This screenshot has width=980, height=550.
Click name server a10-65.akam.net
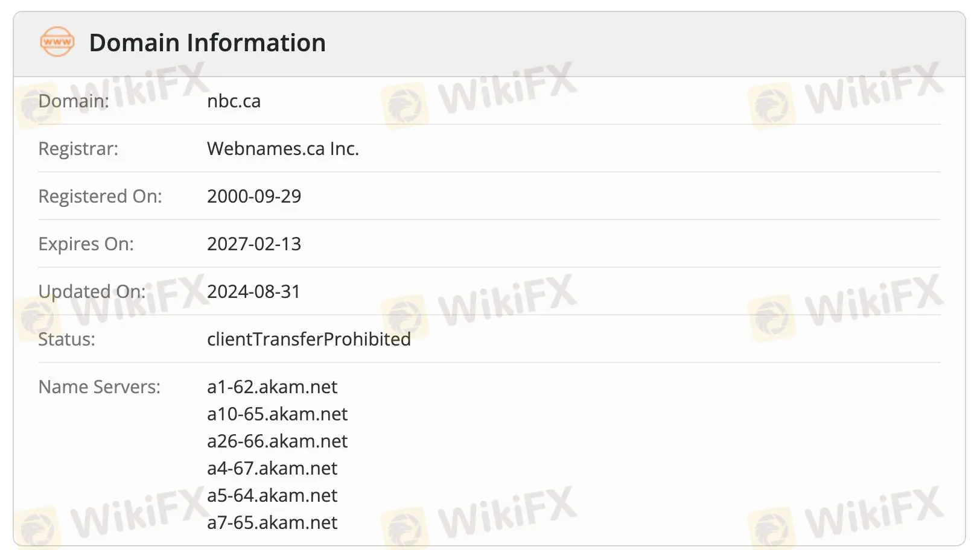coord(277,414)
